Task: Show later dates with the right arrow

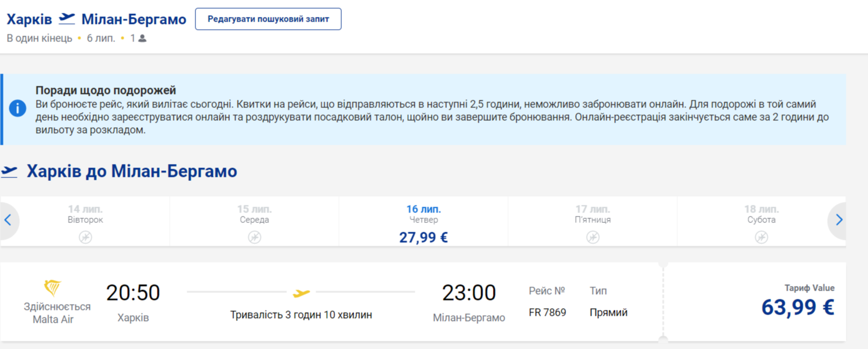Action: (x=839, y=220)
